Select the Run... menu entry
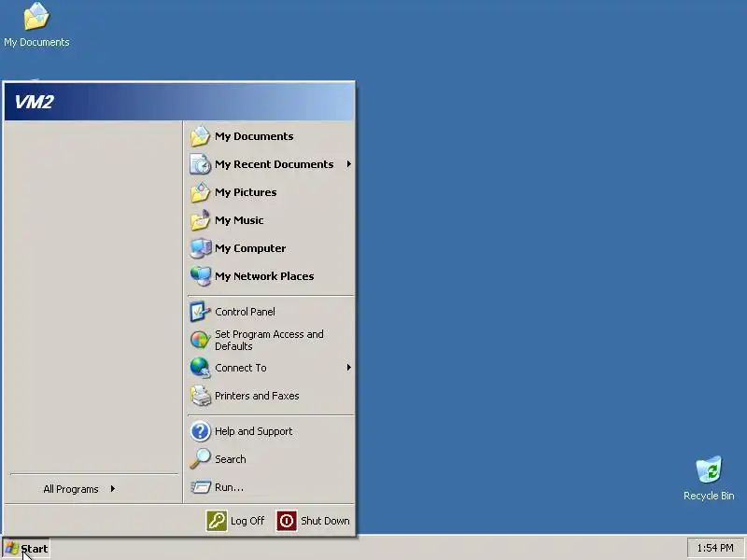Image resolution: width=747 pixels, height=560 pixels. pyautogui.click(x=271, y=487)
